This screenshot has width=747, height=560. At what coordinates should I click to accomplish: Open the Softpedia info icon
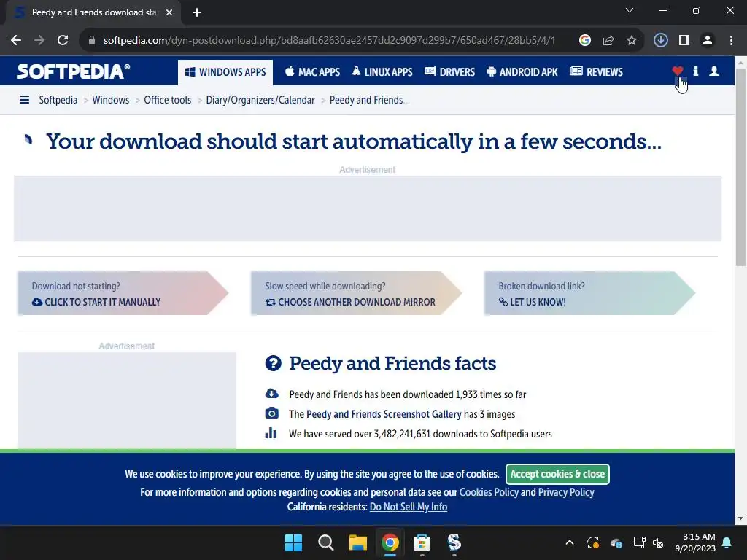696,71
